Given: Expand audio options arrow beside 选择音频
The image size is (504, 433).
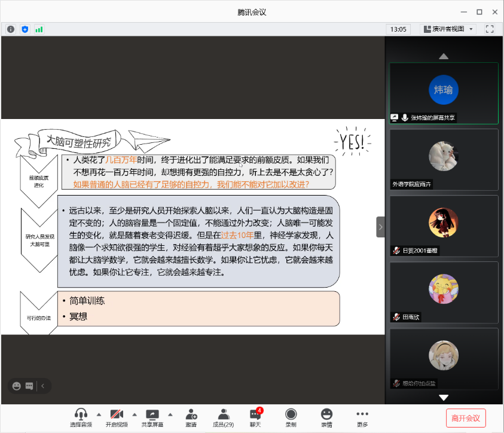Looking at the screenshot, I should (99, 414).
